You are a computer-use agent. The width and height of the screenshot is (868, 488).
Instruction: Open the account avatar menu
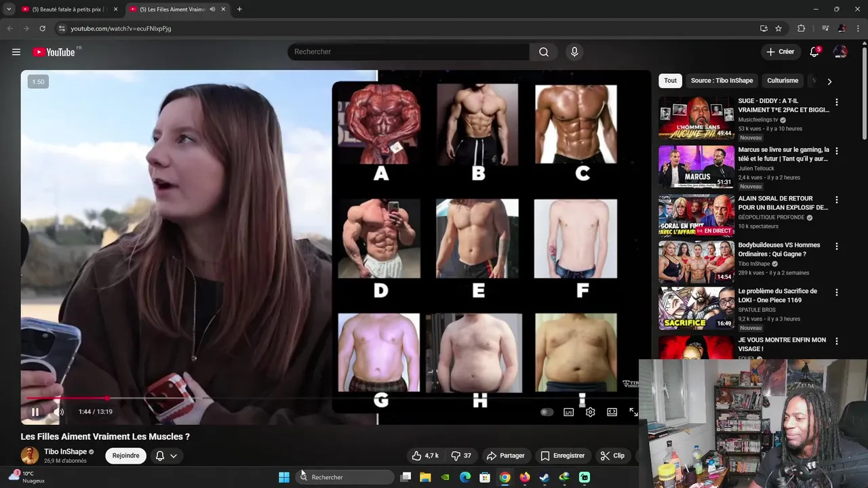(x=840, y=52)
